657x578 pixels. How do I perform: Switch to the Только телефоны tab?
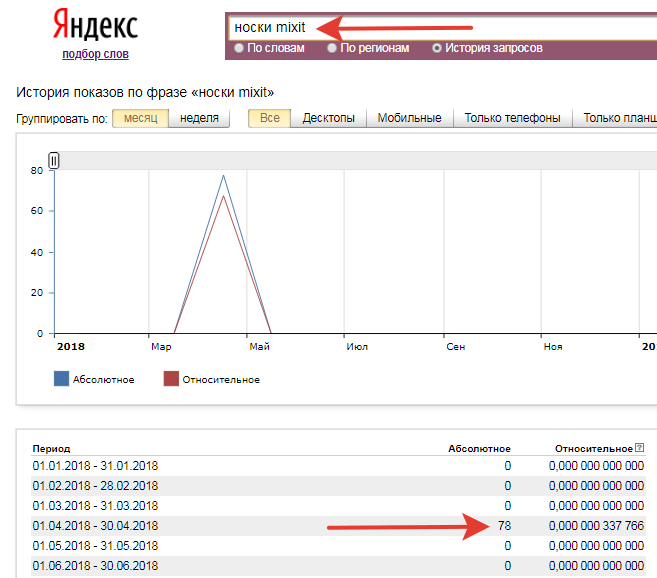pyautogui.click(x=512, y=118)
